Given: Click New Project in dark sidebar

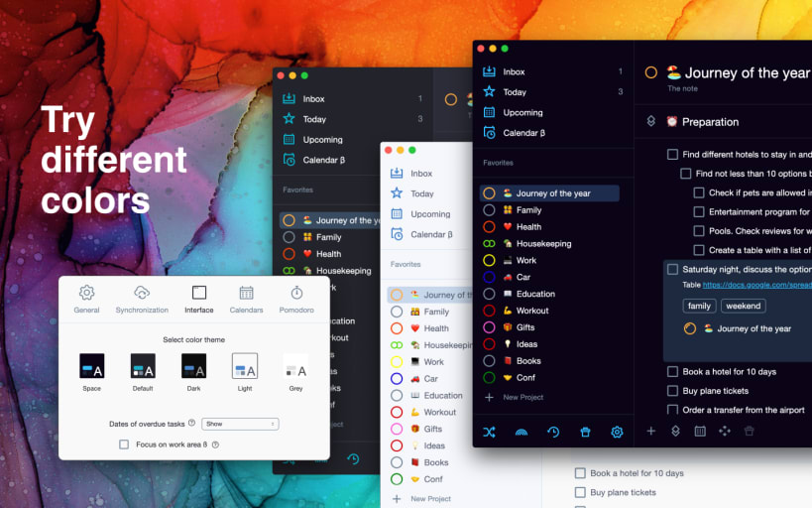Looking at the screenshot, I should click(523, 397).
